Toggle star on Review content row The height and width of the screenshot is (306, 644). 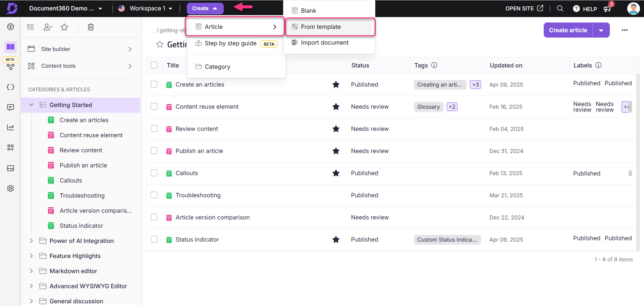pos(336,129)
